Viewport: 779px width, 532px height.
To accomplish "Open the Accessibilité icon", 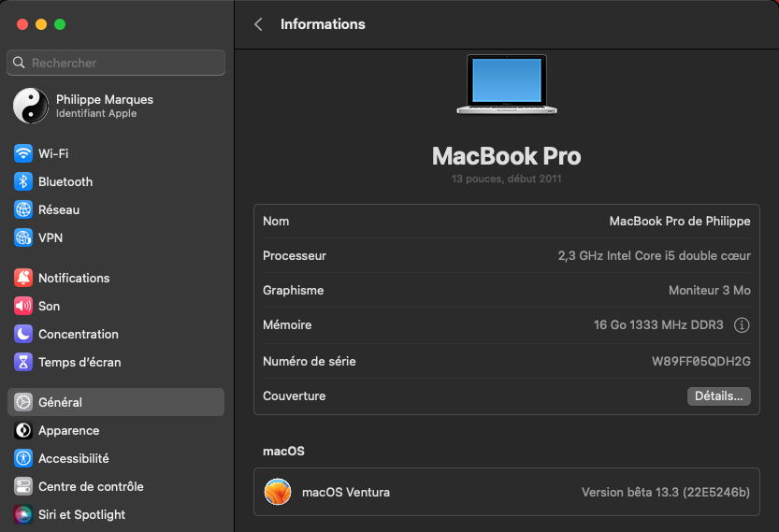I will (23, 458).
